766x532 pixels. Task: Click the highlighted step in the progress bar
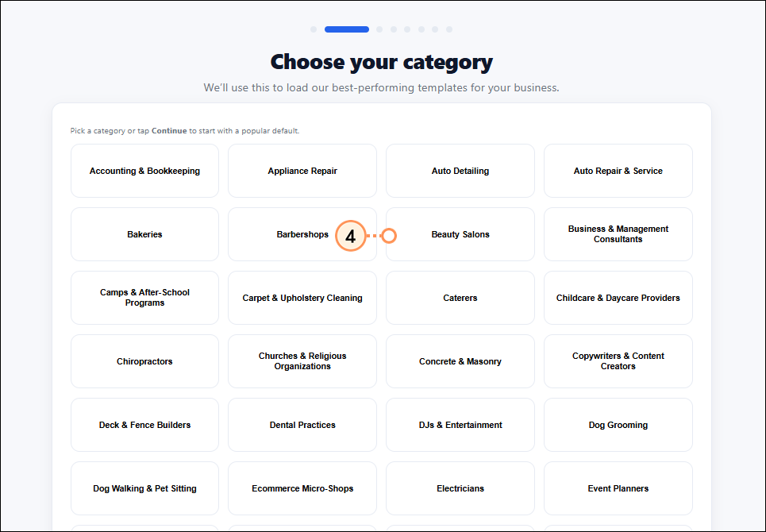346,29
